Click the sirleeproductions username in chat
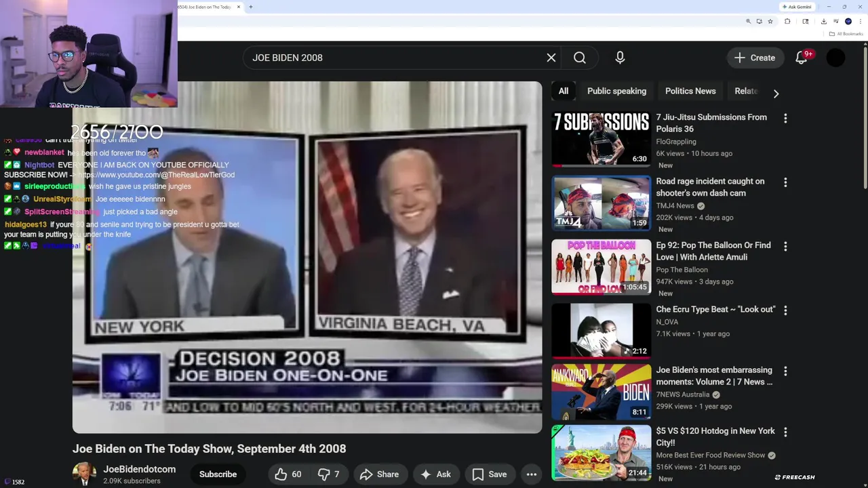Viewport: 868px width, 488px height. click(55, 186)
